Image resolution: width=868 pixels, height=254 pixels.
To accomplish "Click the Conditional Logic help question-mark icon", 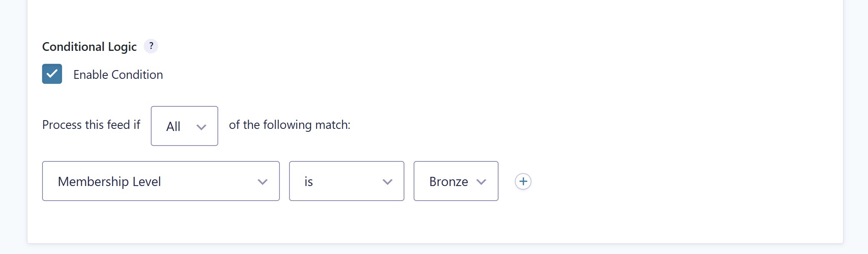I will point(151,46).
